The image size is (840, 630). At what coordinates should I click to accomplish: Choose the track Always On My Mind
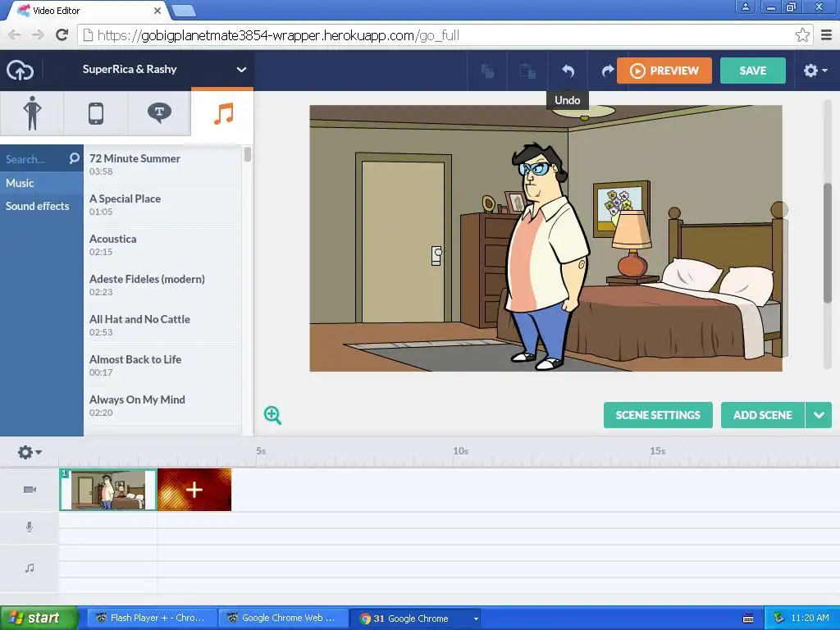pos(162,405)
